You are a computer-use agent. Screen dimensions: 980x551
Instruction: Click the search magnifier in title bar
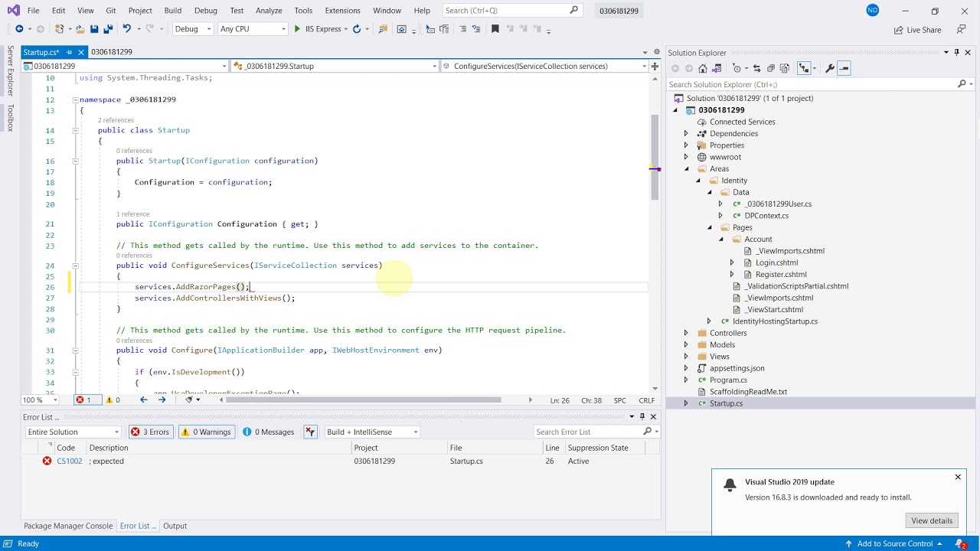point(574,10)
